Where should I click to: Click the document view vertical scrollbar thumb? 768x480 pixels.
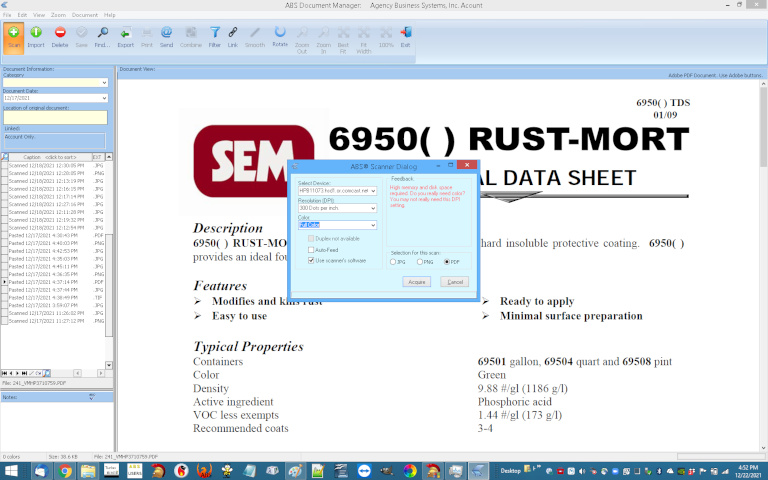(763, 128)
